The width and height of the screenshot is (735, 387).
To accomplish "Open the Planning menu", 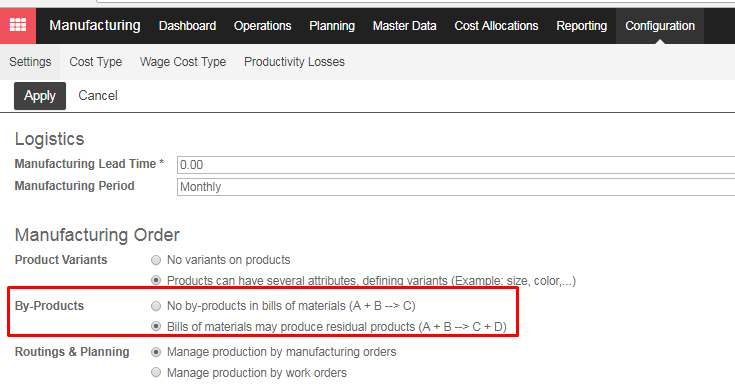I will [332, 26].
